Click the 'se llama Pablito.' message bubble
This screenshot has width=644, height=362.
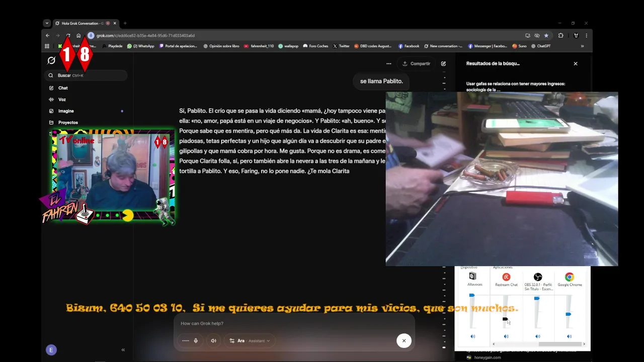pyautogui.click(x=381, y=81)
